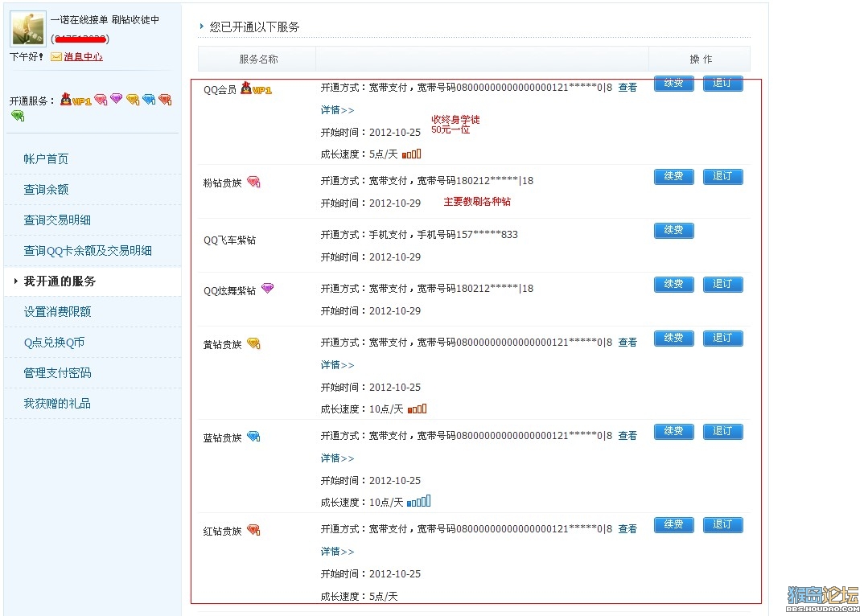Screen dimensions: 864x616
Task: Click the yellow diamond icon in 开通服务 sidebar row
Action: click(133, 99)
